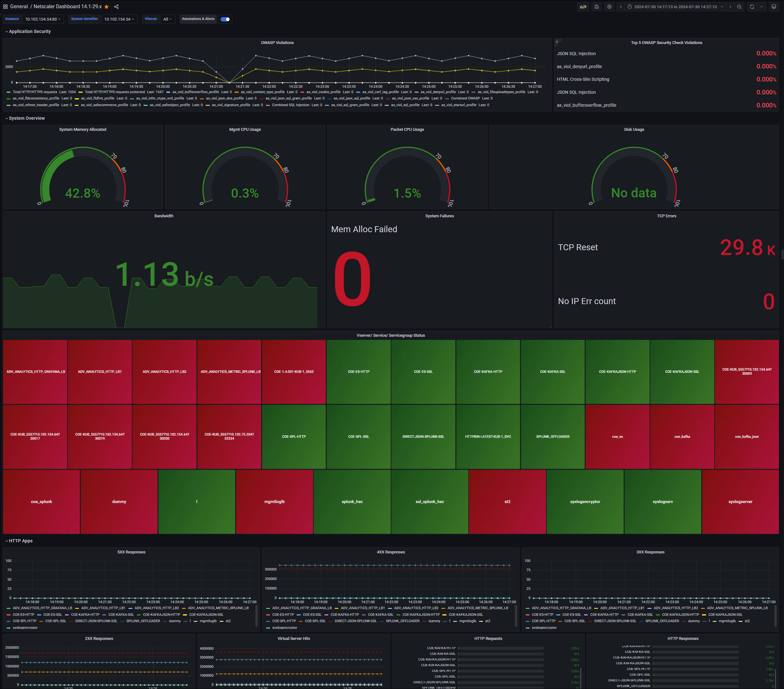Disable the Annotations & Alerts toggle
The height and width of the screenshot is (689, 784).
pos(225,19)
